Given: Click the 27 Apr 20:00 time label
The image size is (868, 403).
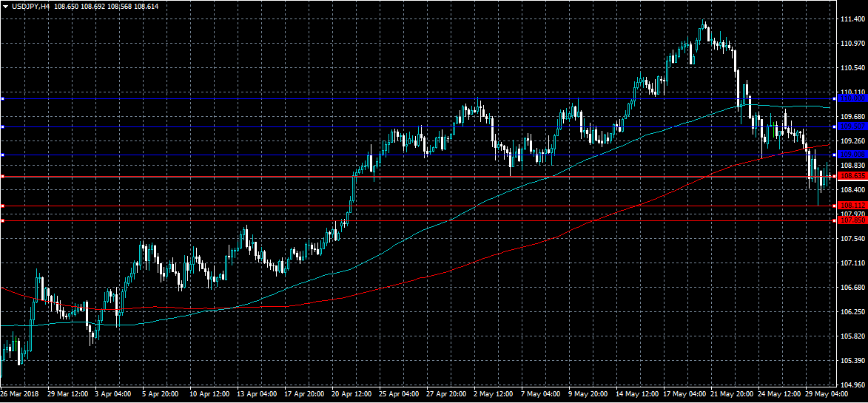Looking at the screenshot, I should coord(447,394).
